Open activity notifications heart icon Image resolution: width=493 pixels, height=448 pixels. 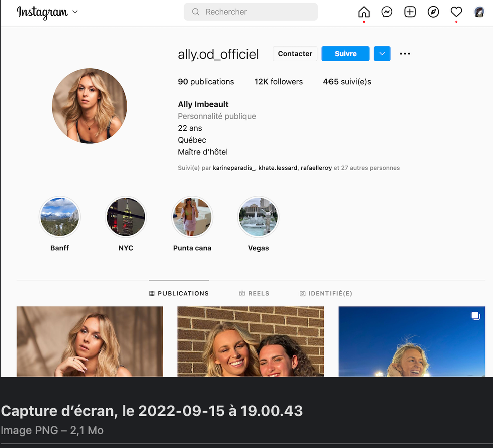point(456,12)
